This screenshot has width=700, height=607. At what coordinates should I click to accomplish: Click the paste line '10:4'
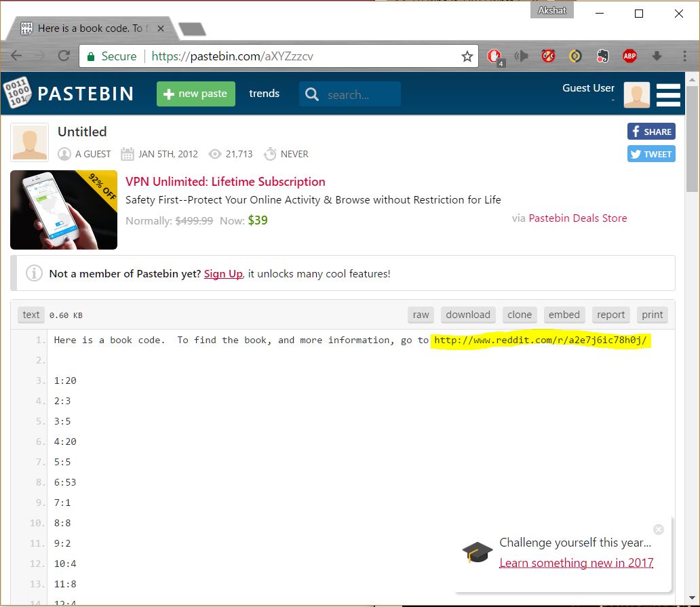pyautogui.click(x=65, y=564)
